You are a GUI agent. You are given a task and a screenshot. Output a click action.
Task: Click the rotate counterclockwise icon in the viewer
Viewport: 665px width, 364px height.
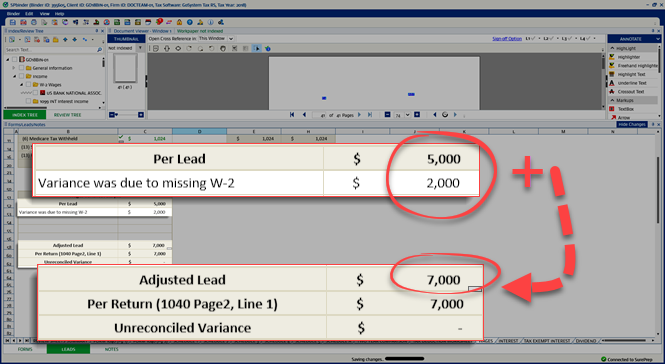211,48
